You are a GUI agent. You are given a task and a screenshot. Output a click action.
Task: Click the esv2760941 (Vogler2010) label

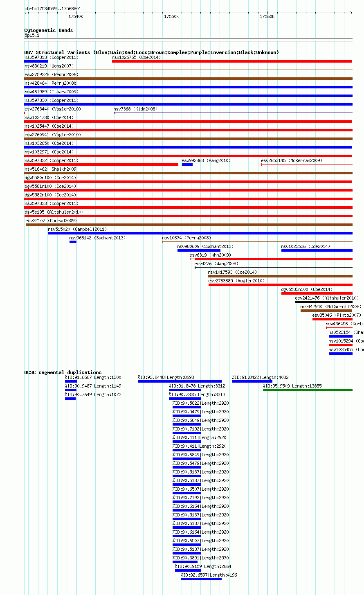[53, 135]
